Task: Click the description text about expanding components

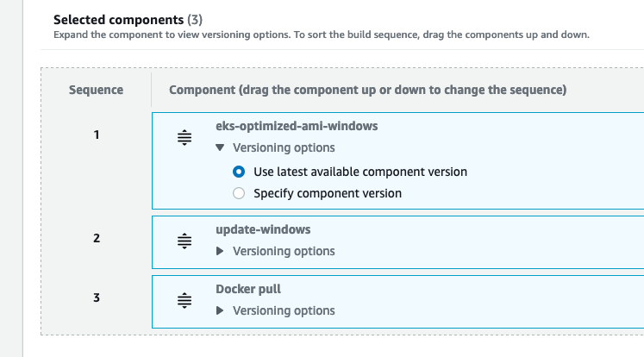Action: [x=321, y=34]
